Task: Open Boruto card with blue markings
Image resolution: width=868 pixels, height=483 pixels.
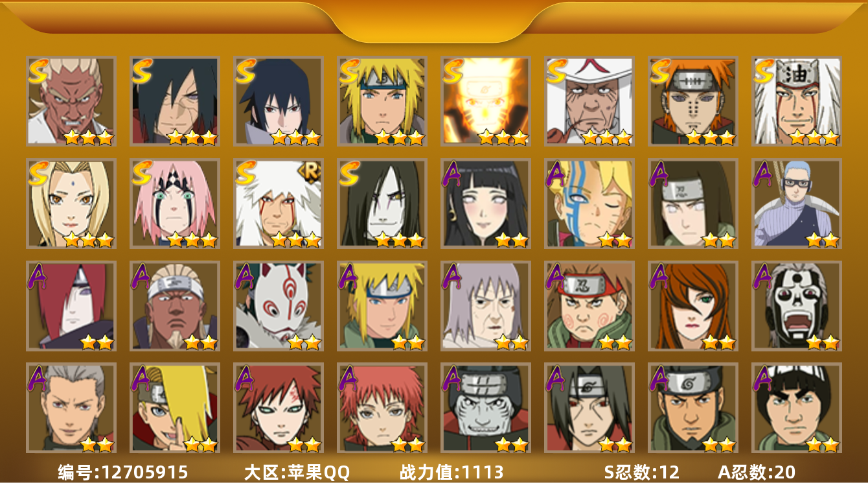Action: point(589,204)
